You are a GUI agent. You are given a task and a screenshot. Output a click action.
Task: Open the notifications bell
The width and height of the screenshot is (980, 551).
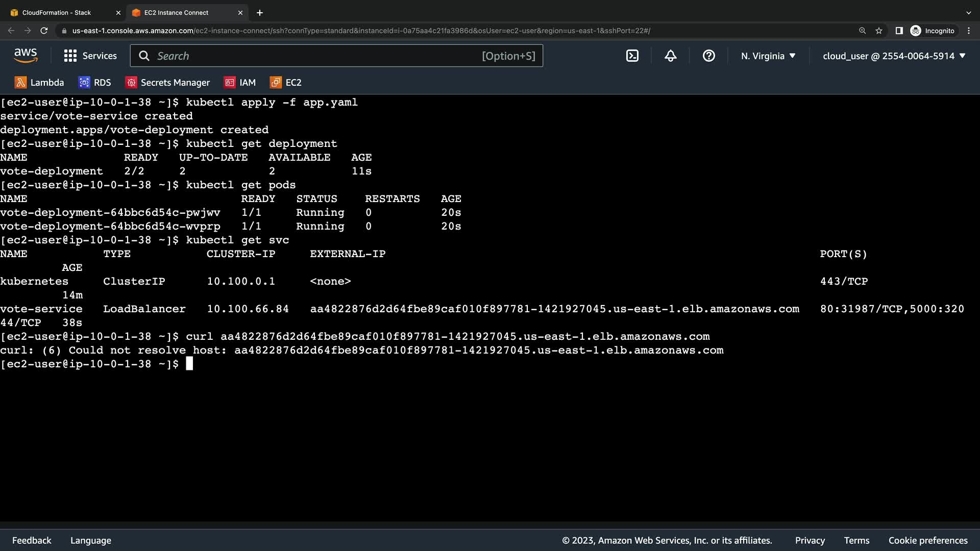click(x=670, y=56)
